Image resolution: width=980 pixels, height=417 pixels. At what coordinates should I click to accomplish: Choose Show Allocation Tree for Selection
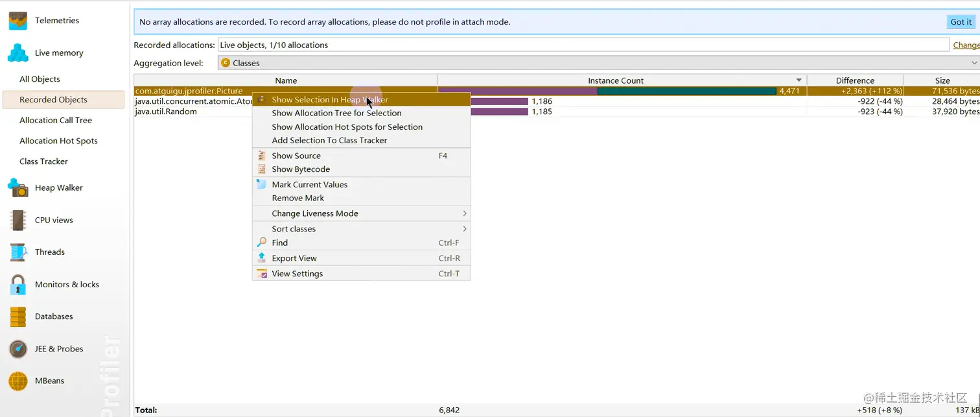click(361, 113)
